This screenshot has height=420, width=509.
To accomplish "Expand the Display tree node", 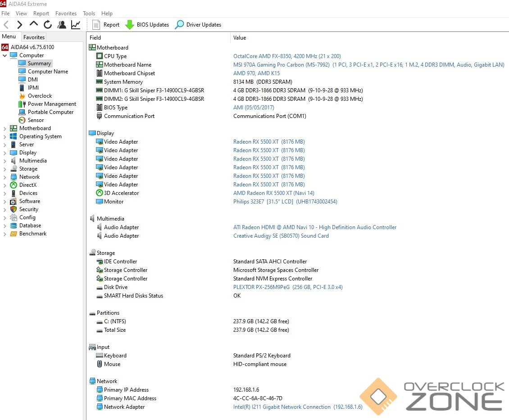I will pyautogui.click(x=5, y=153).
